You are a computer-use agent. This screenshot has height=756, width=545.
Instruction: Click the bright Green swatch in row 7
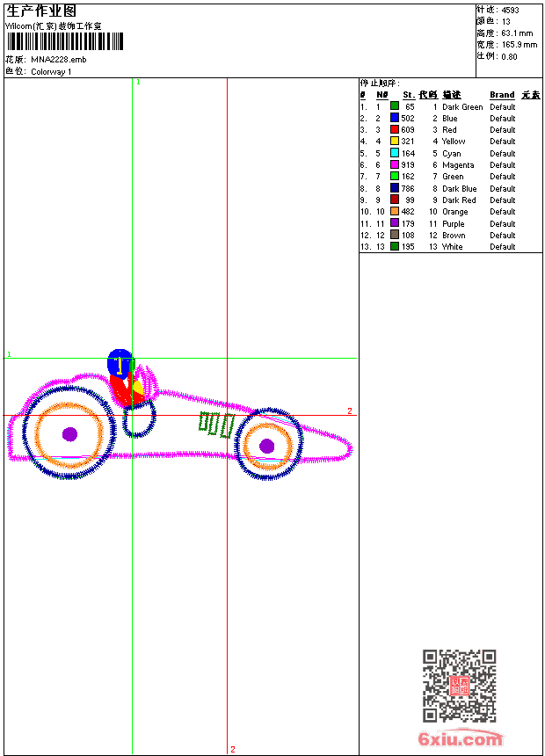tap(395, 176)
